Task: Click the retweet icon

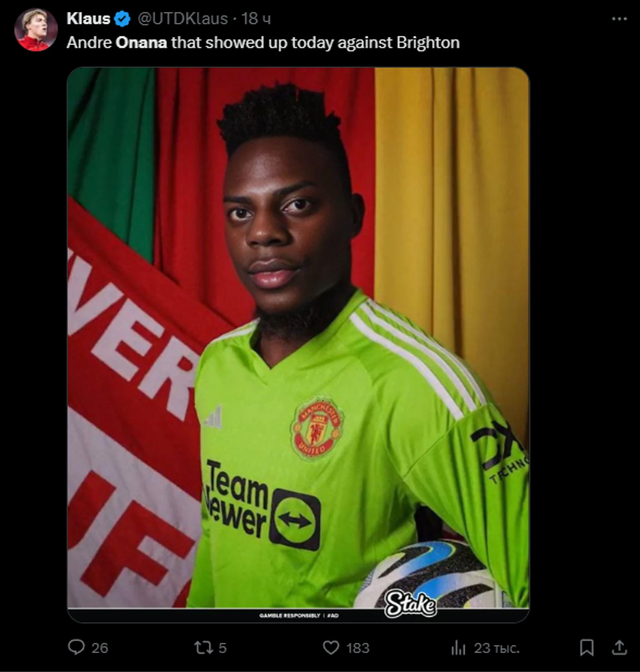Action: 203,647
